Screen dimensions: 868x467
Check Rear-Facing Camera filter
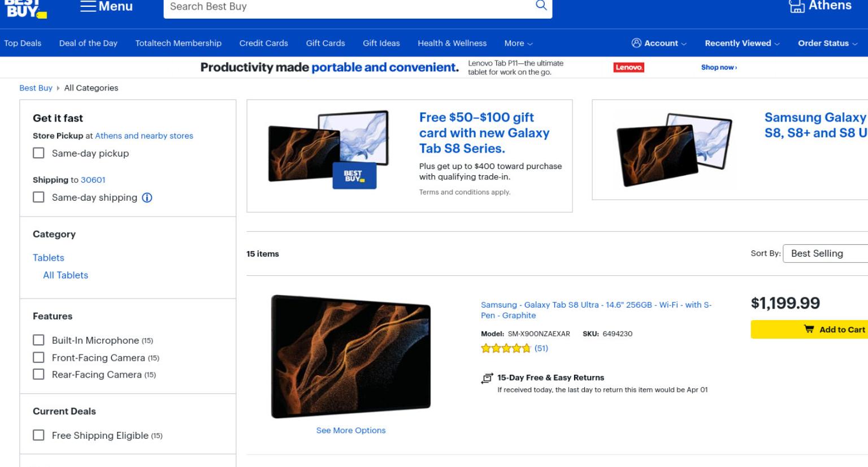[x=38, y=374]
